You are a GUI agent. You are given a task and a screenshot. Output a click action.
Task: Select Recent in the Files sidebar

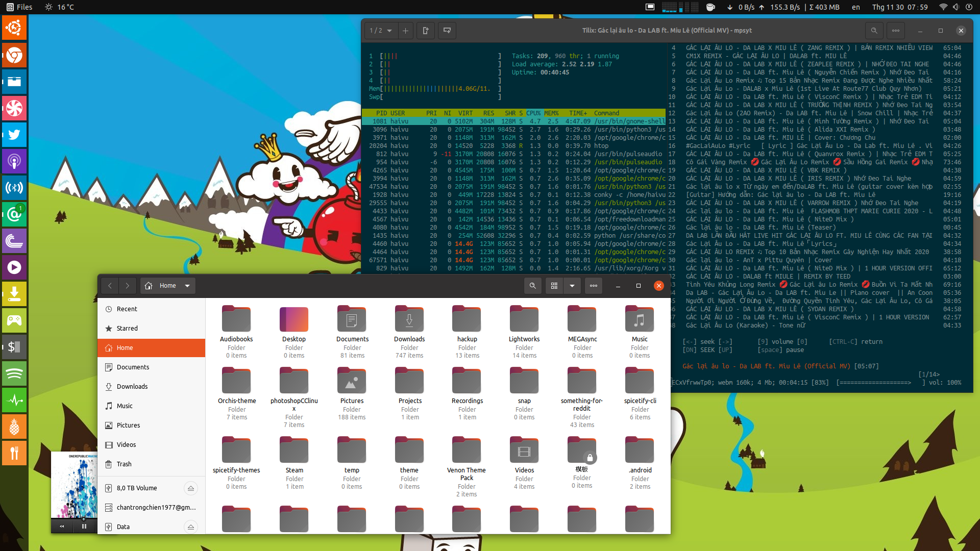152,309
